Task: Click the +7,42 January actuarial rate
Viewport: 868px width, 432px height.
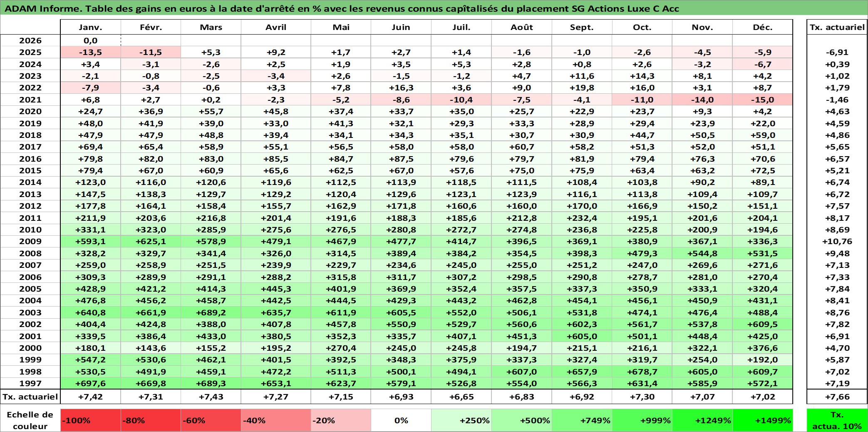Action: [91, 397]
